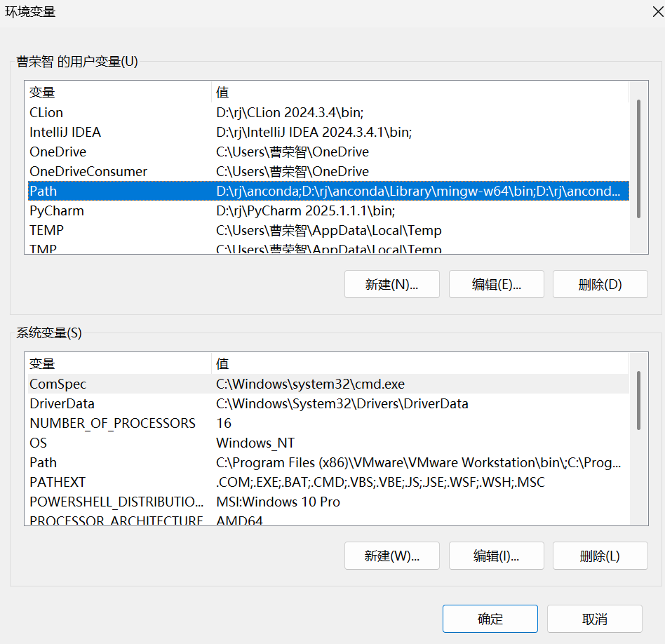The width and height of the screenshot is (665, 644).
Task: Click value C:\Windows\System32\Drivers\DriverData
Action: point(342,403)
